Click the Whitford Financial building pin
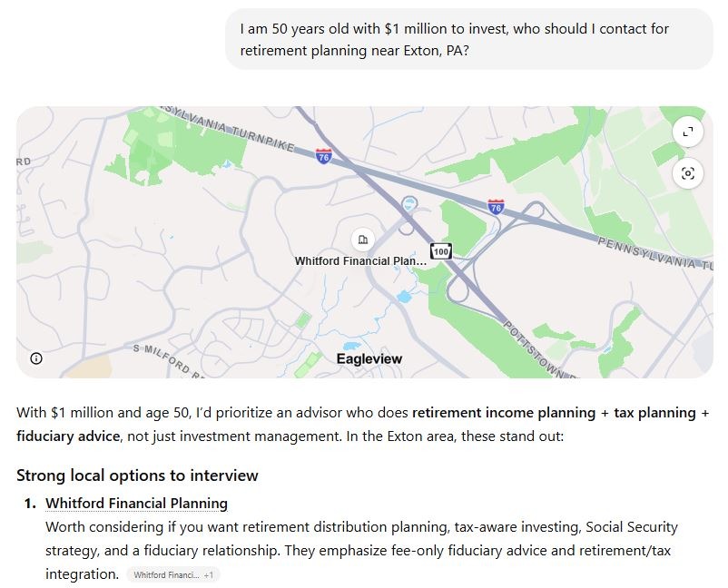The image size is (728, 588). click(x=362, y=240)
